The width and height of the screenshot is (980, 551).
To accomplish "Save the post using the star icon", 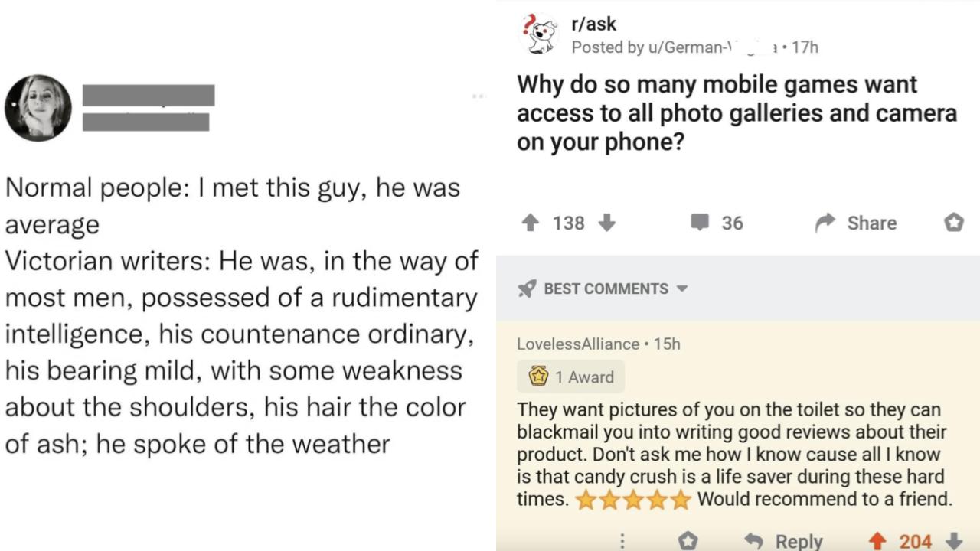I will [x=954, y=223].
